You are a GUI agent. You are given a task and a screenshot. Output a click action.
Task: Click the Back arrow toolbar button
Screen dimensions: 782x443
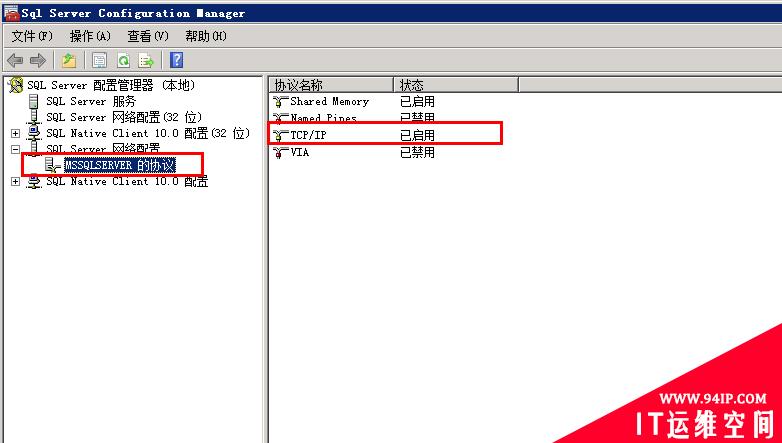(x=15, y=61)
